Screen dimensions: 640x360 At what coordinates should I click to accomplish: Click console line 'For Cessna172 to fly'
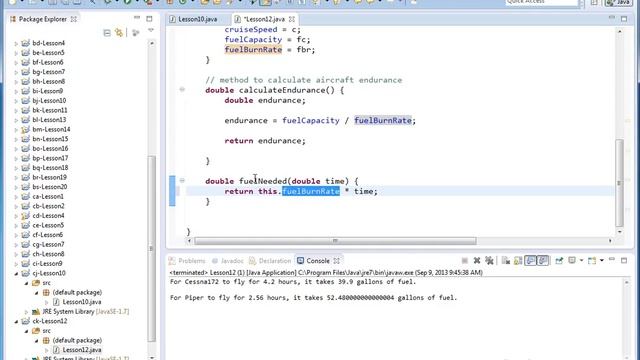tap(293, 282)
